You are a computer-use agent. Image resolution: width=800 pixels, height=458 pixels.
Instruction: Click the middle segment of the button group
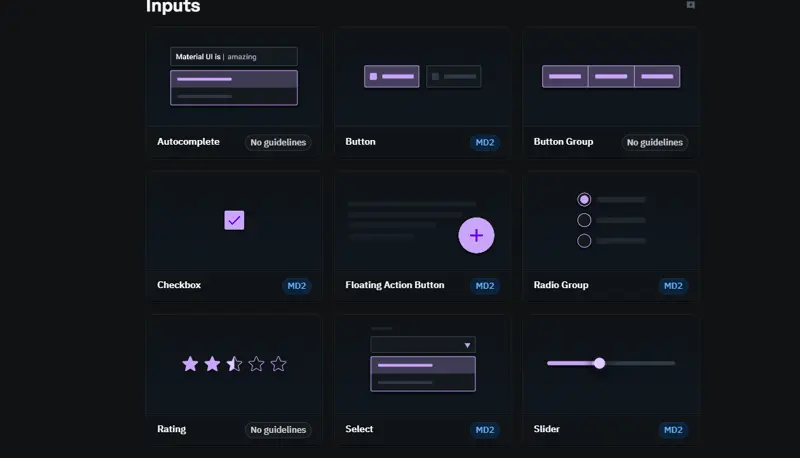[611, 77]
